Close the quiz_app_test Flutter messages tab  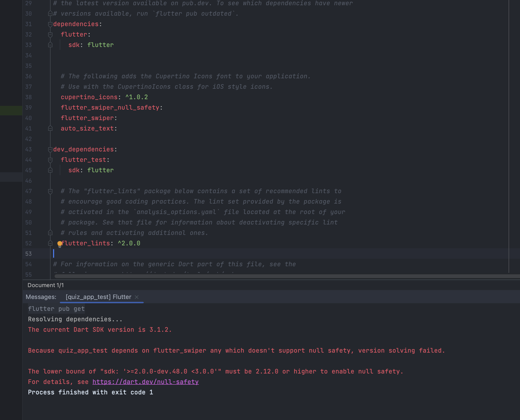point(137,297)
